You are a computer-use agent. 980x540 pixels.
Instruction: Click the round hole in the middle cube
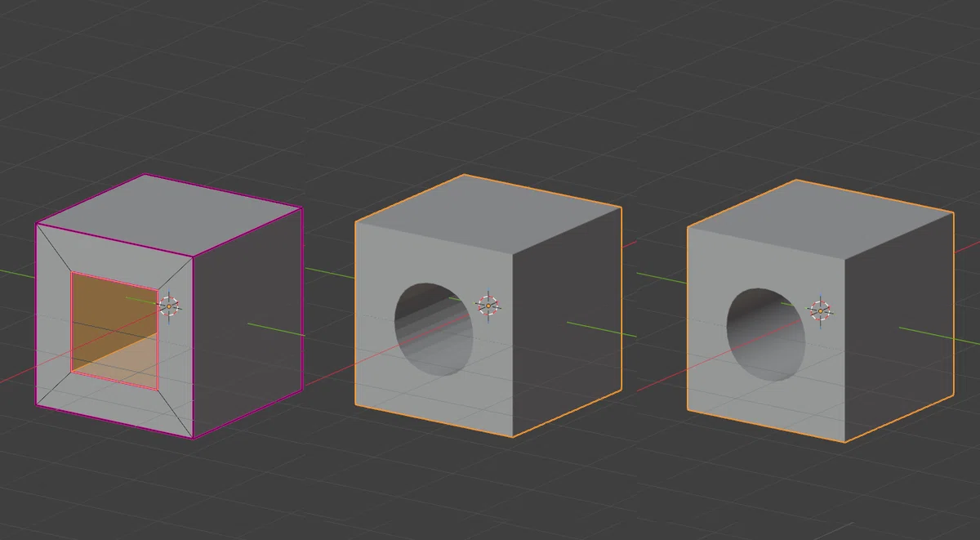(x=433, y=328)
